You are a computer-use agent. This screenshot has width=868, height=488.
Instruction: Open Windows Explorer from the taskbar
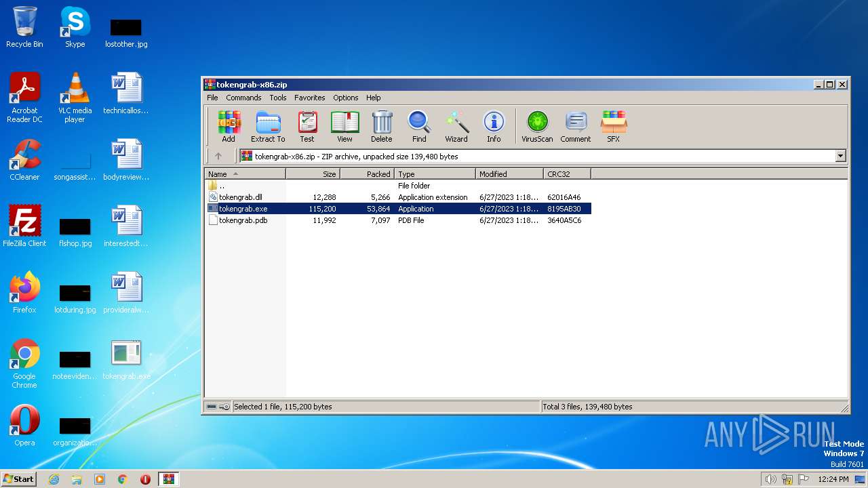[x=77, y=479]
